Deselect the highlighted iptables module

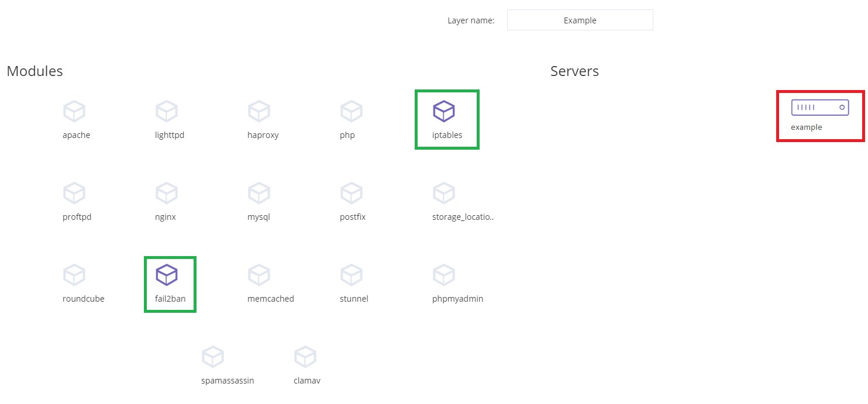(x=444, y=111)
